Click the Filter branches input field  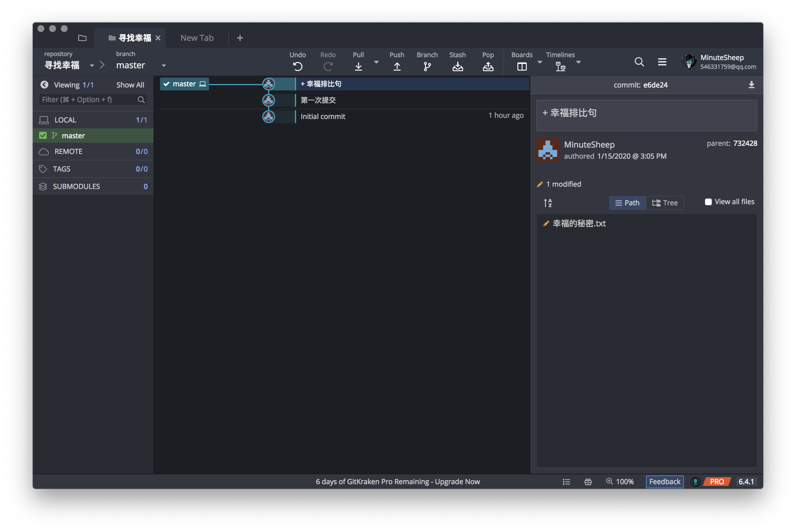(88, 99)
